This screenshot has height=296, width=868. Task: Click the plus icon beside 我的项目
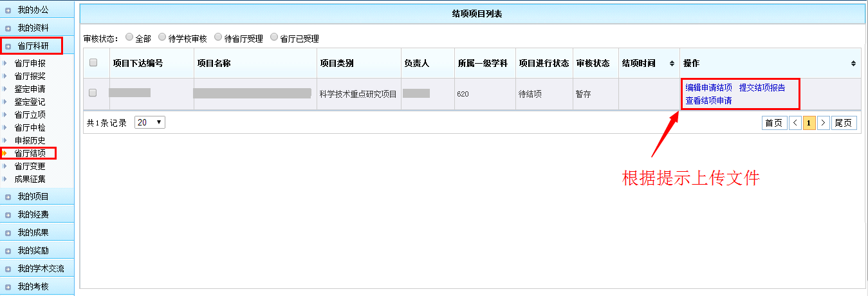(x=8, y=197)
